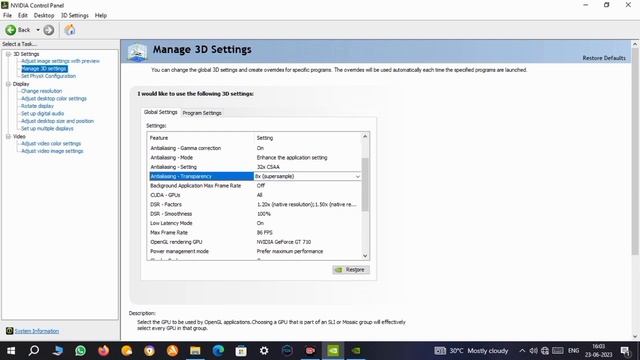Open the Back history dropdown arrow

click(x=38, y=30)
